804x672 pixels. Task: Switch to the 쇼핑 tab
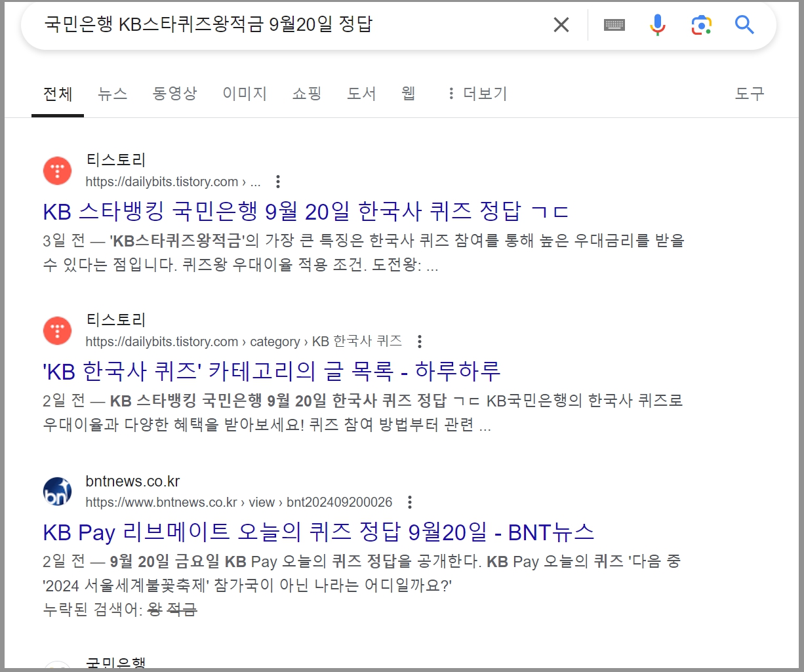click(x=307, y=94)
